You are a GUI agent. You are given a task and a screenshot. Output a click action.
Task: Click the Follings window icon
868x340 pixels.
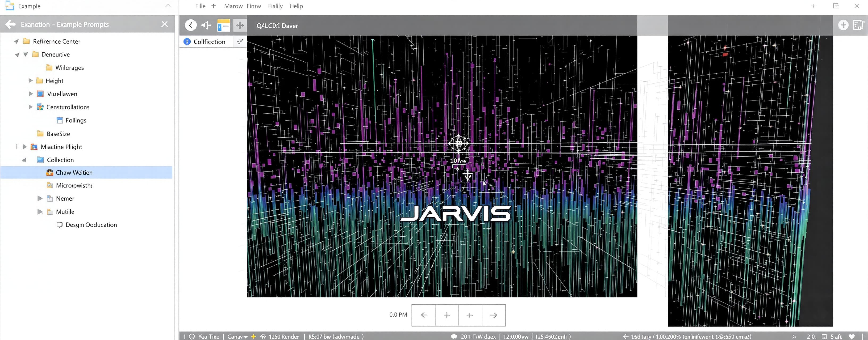click(60, 120)
